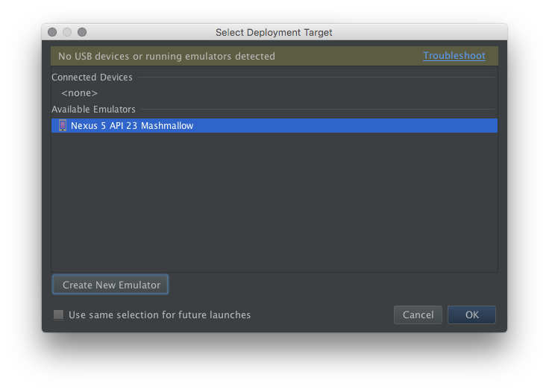The width and height of the screenshot is (549, 392).
Task: Click the 'Select Deployment Target' title bar
Action: click(x=274, y=32)
